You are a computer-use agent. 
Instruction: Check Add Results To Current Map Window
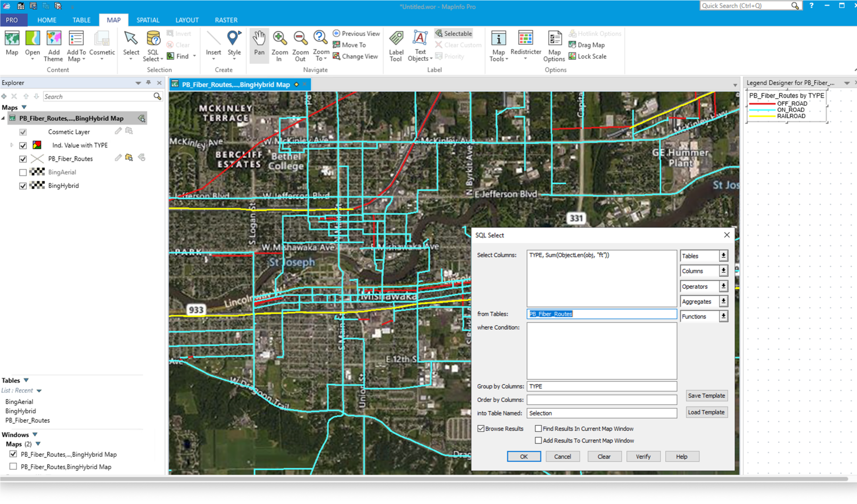[538, 440]
